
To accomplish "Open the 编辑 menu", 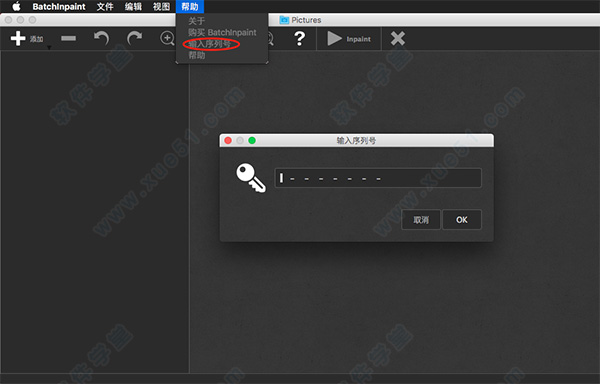I will 133,7.
